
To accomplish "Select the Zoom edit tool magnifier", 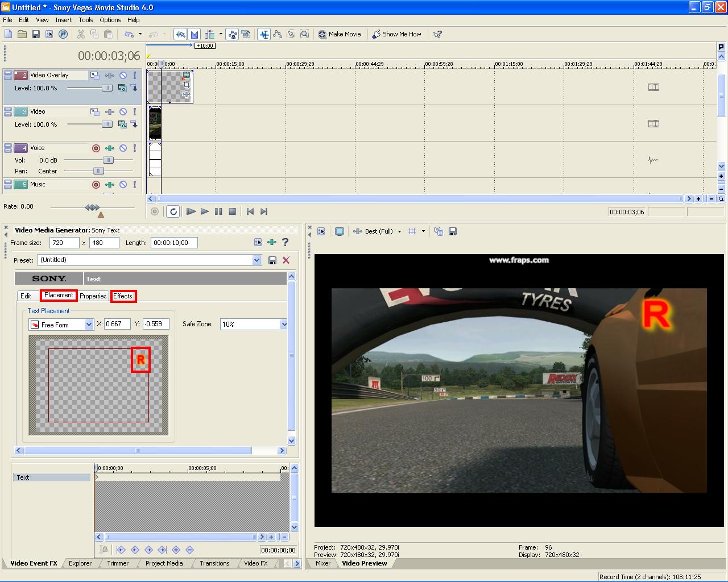I will pyautogui.click(x=305, y=34).
